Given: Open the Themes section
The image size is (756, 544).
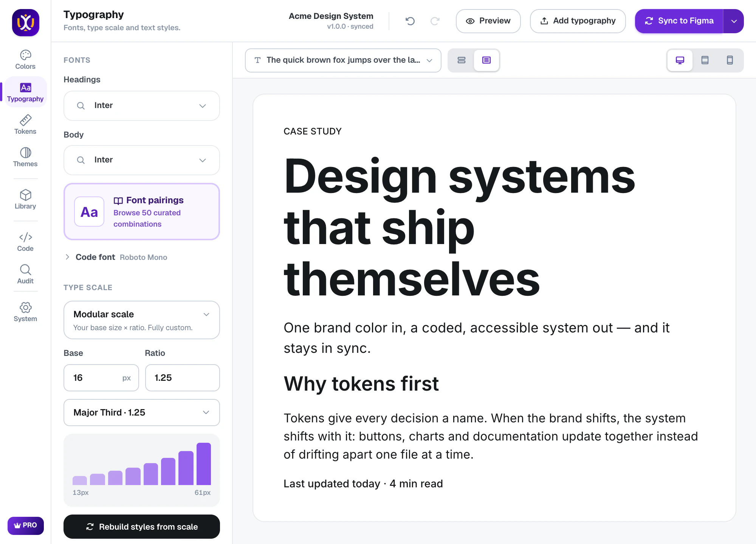Looking at the screenshot, I should point(25,157).
